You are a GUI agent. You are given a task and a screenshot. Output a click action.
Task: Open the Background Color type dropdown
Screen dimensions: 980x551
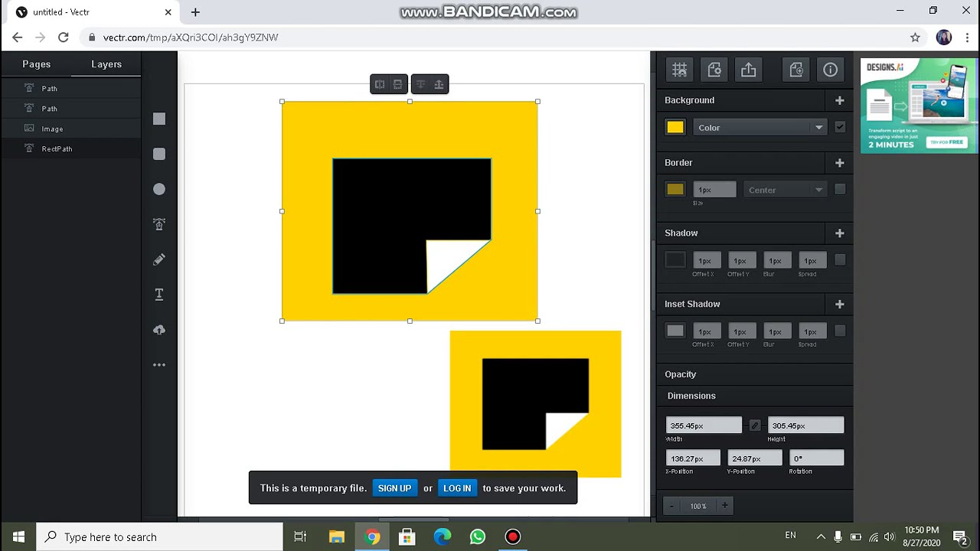tap(760, 128)
